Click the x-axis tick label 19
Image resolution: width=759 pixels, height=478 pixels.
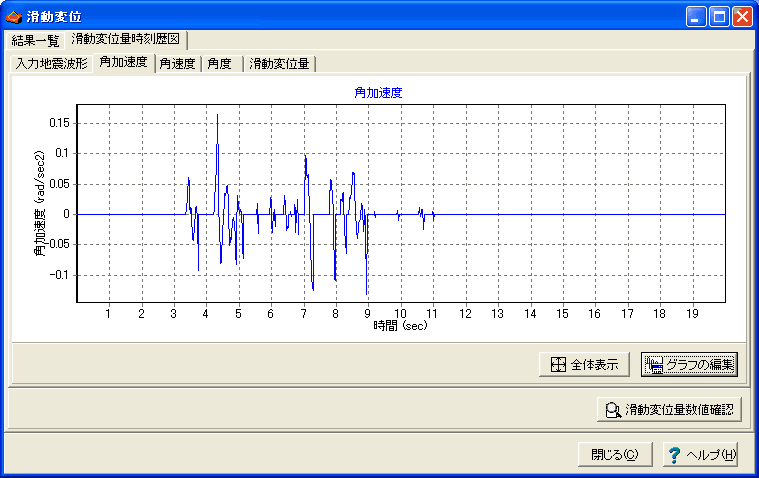click(692, 314)
